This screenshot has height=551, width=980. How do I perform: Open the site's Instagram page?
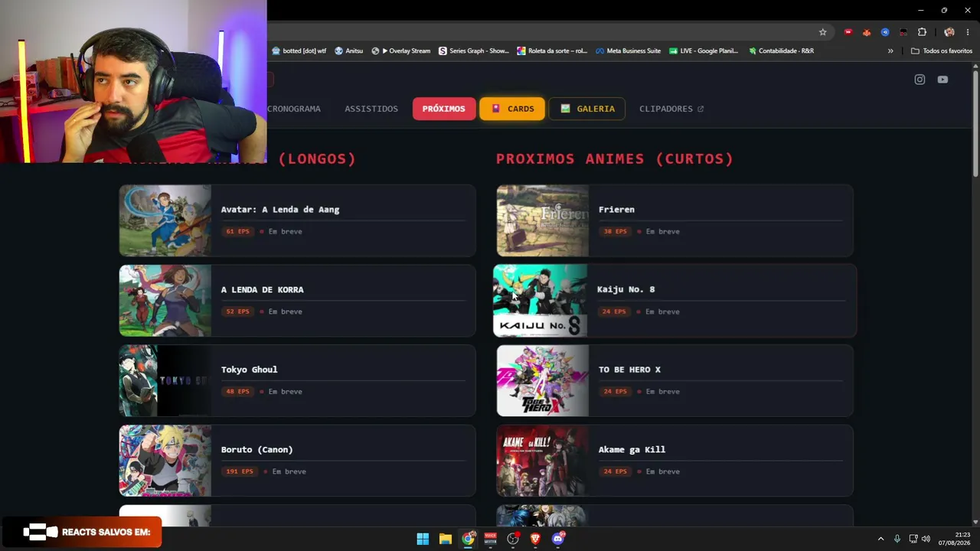[x=920, y=80]
